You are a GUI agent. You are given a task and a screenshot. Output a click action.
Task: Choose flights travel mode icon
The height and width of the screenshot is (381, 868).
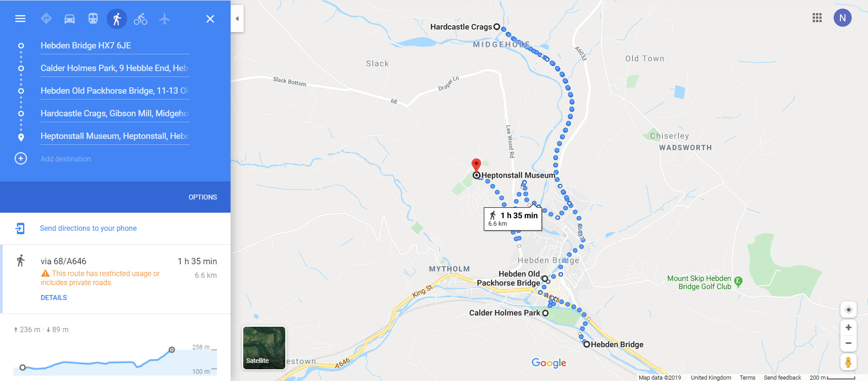coord(165,19)
